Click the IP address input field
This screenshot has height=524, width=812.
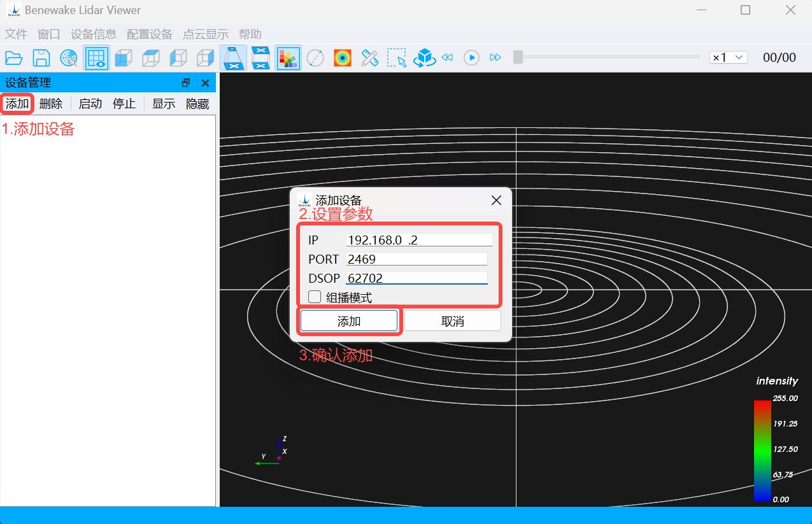pyautogui.click(x=420, y=240)
